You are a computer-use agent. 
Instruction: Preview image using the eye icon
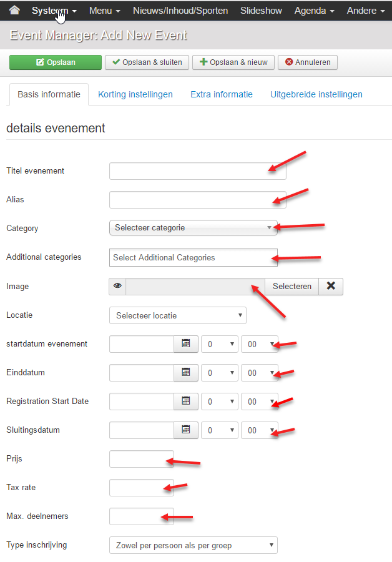pos(117,287)
